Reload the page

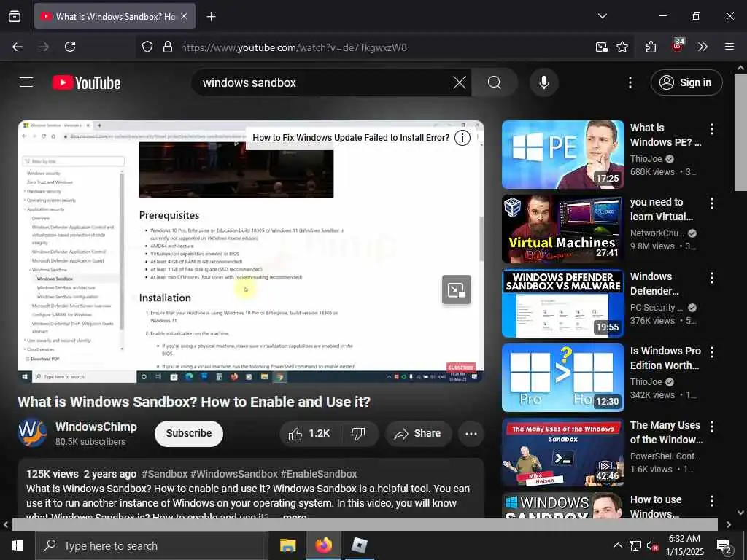pos(70,47)
